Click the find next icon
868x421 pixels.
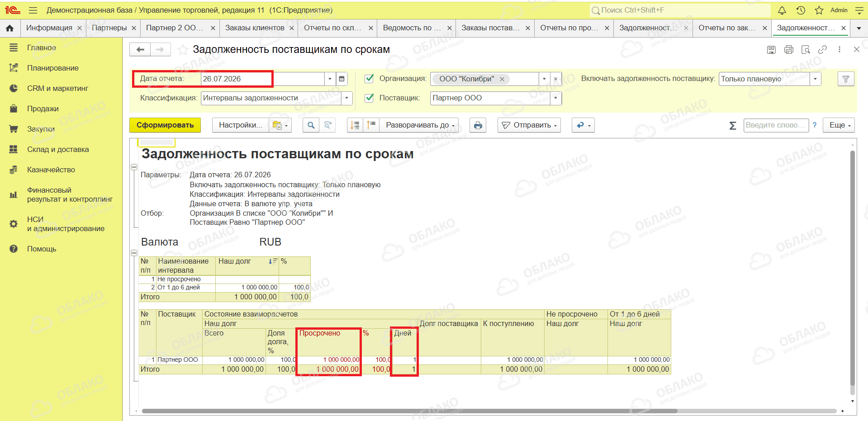328,125
